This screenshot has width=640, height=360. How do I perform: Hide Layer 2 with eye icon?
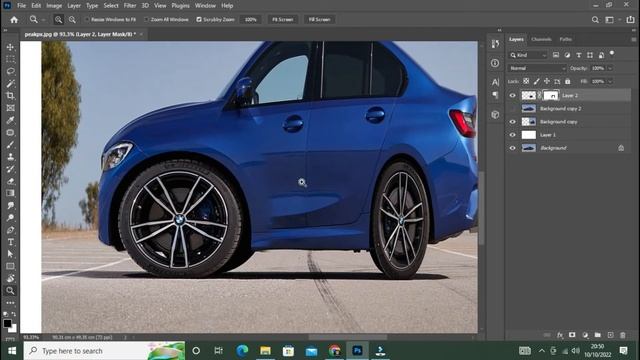tap(513, 96)
